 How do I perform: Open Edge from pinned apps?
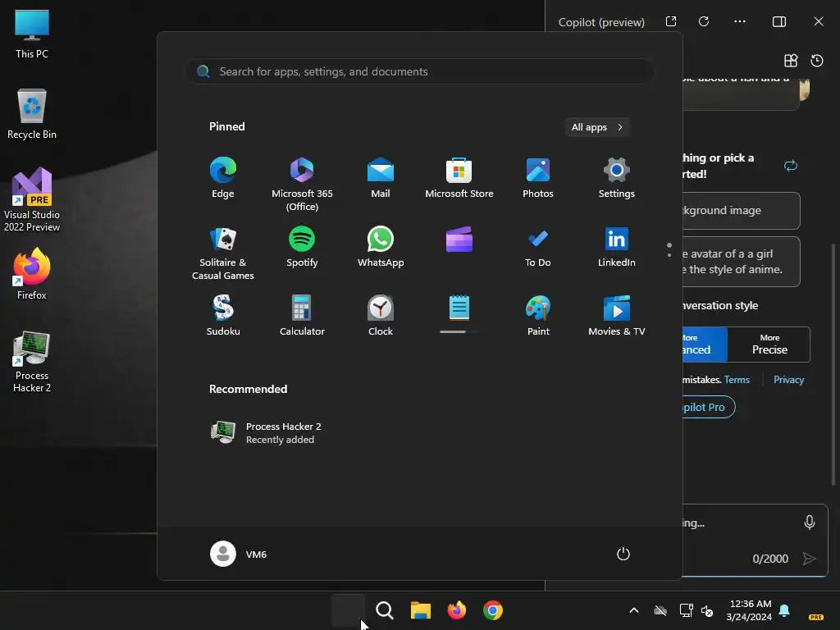[223, 177]
